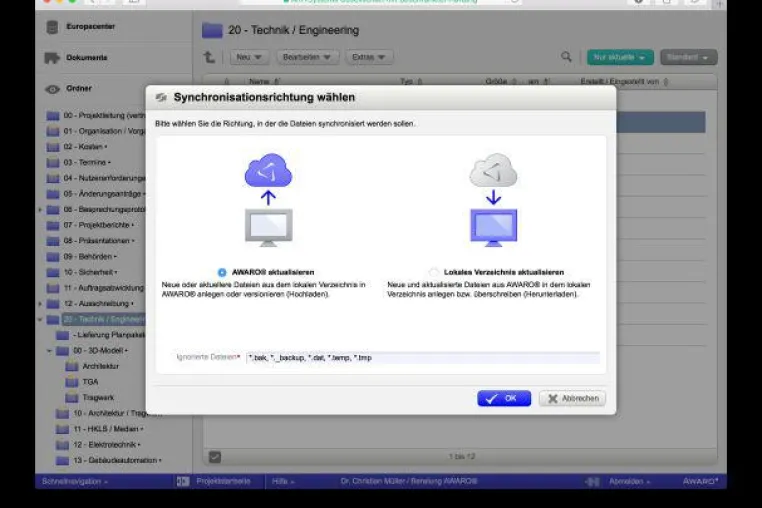Viewport: 762px width, 508px height.
Task: Select folder 07 - Projektberichte
Action: click(97, 225)
